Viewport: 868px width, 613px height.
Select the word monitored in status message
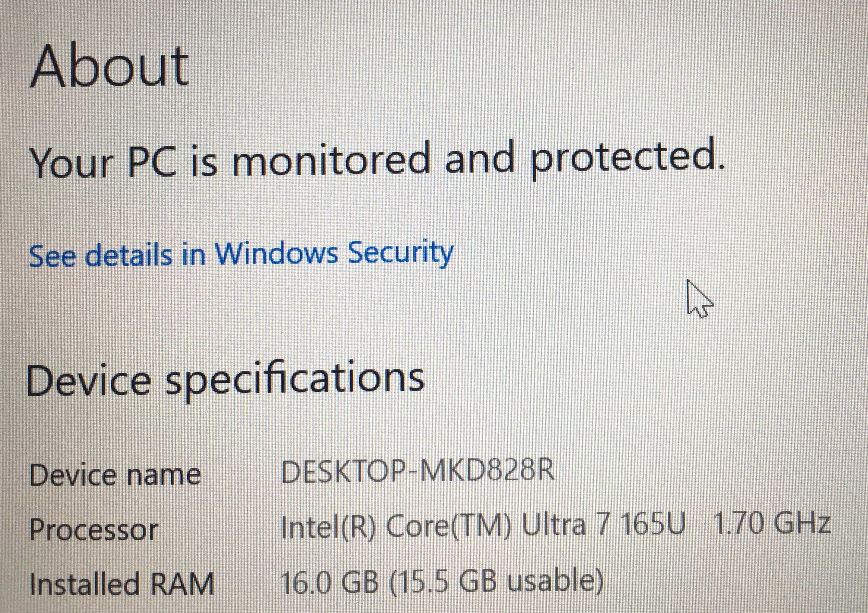331,160
